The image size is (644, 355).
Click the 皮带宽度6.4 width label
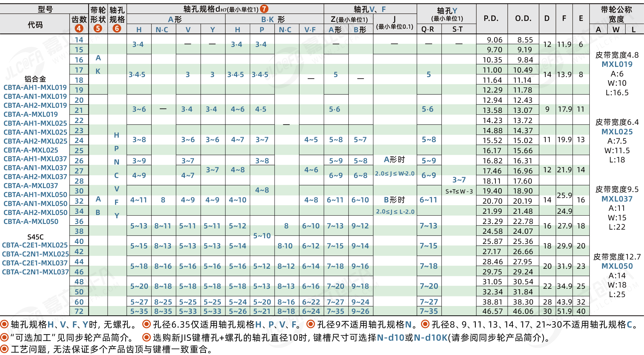pyautogui.click(x=617, y=122)
